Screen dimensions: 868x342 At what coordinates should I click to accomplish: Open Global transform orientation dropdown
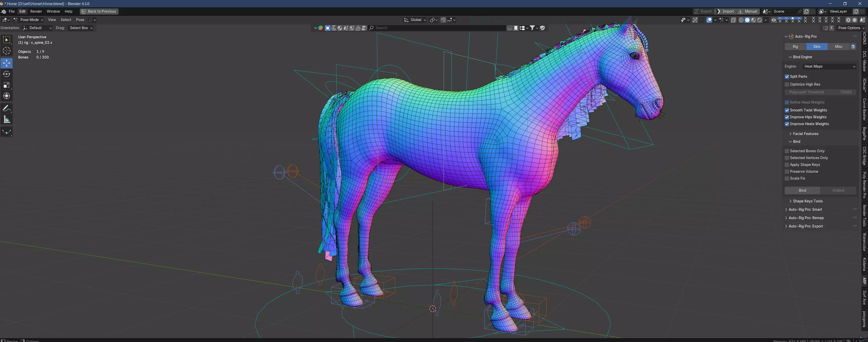pyautogui.click(x=415, y=20)
